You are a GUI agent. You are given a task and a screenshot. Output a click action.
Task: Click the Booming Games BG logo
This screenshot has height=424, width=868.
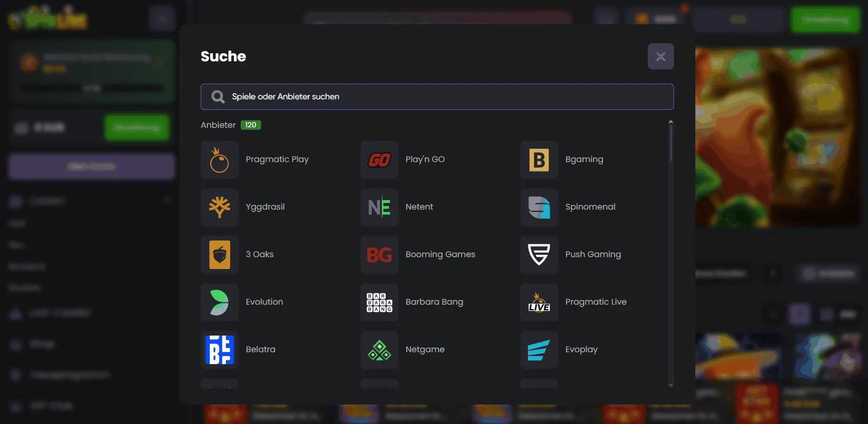click(379, 255)
